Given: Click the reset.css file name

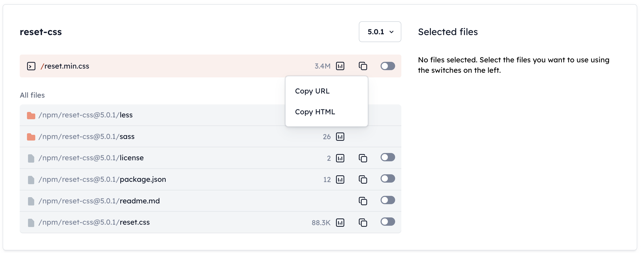Looking at the screenshot, I should coord(135,222).
